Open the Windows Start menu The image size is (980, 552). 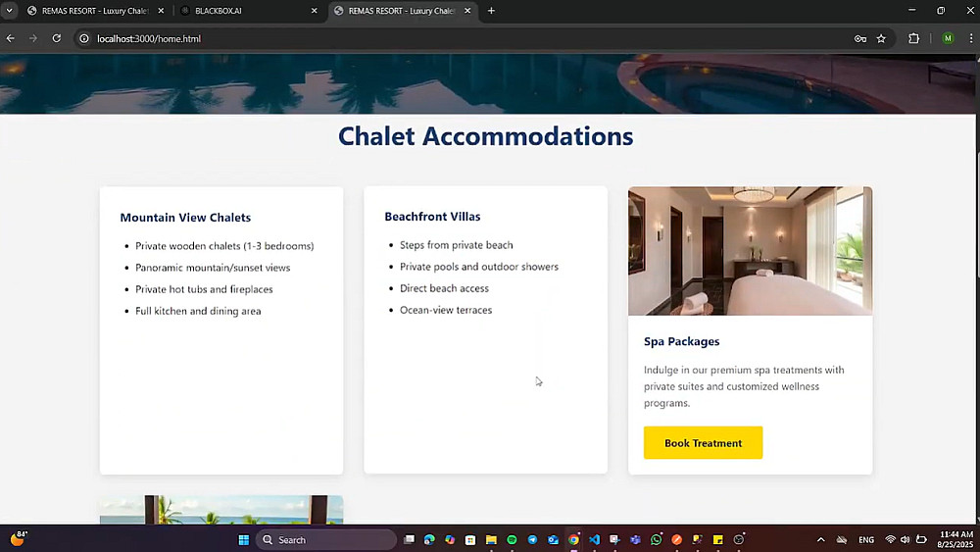pos(244,539)
